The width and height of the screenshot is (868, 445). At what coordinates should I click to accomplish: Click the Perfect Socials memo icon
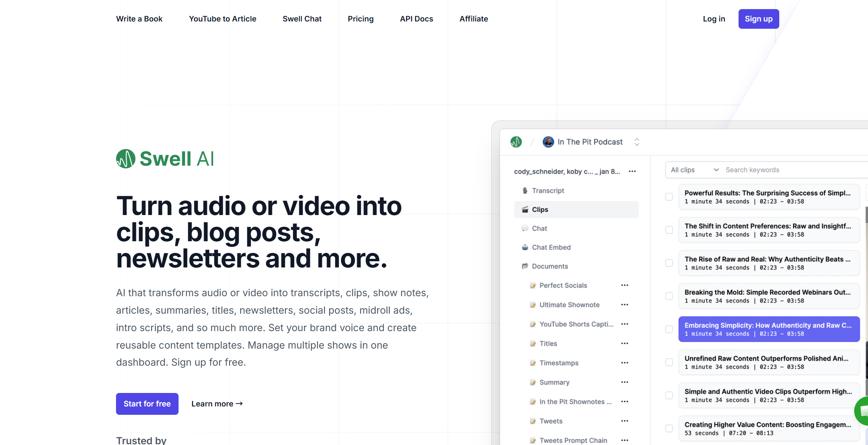(x=533, y=286)
